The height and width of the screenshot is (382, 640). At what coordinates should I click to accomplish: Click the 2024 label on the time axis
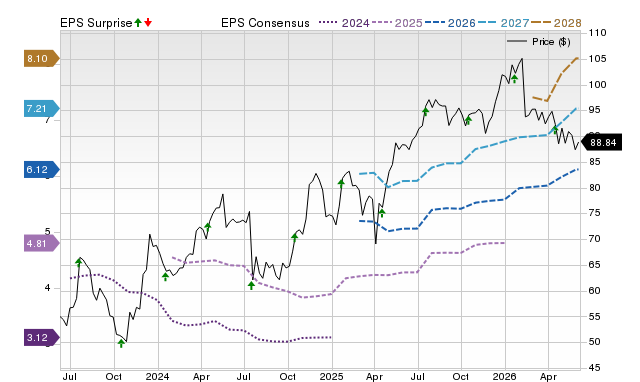coord(157,376)
